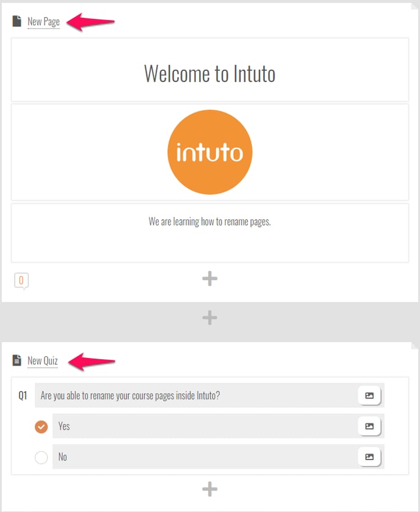Click the Q1 question number label

pos(23,396)
